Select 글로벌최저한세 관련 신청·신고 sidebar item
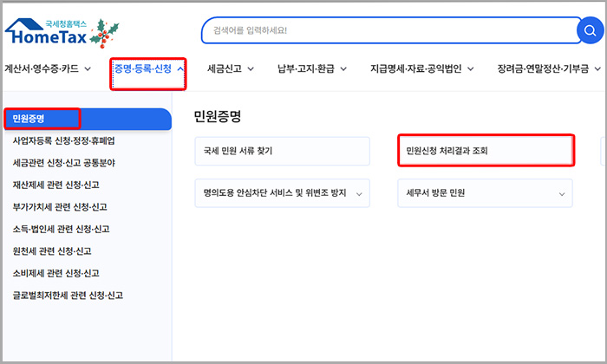Viewport: 607px width, 364px height. click(x=68, y=296)
